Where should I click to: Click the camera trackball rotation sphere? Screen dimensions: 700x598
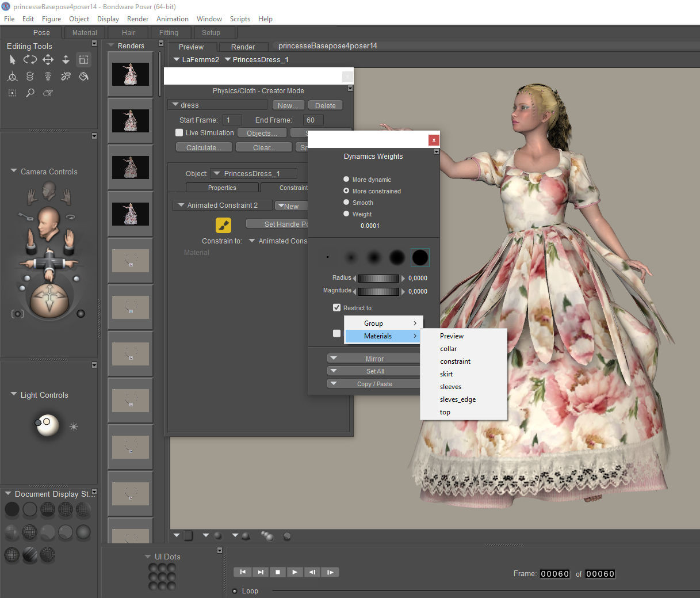49,299
